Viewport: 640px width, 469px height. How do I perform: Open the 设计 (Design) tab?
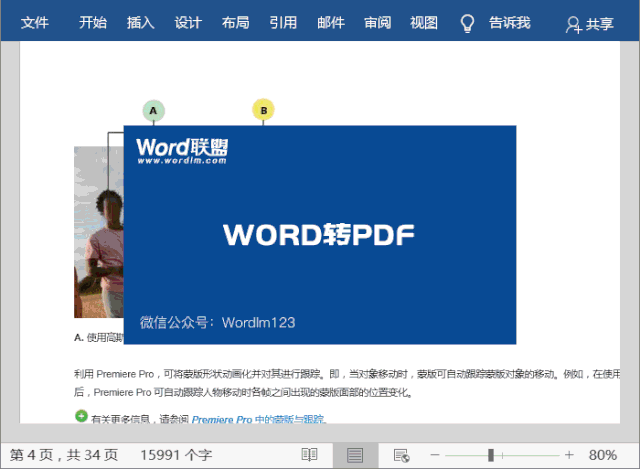pyautogui.click(x=188, y=23)
